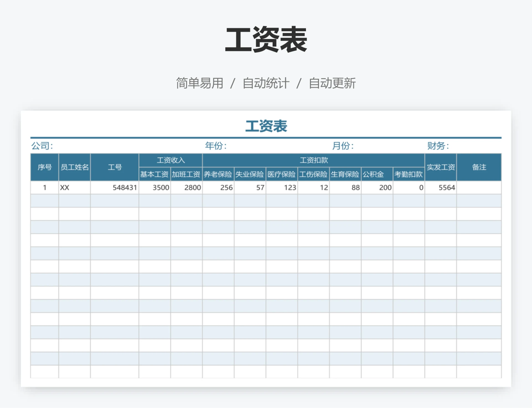Click the 养老保险 header cell
Screen dimensions: 532x408
tap(218, 174)
